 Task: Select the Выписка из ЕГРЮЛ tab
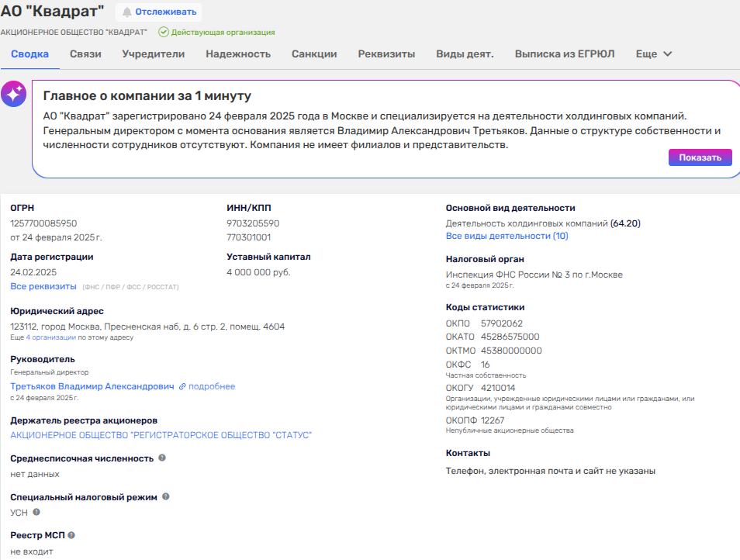tap(565, 54)
